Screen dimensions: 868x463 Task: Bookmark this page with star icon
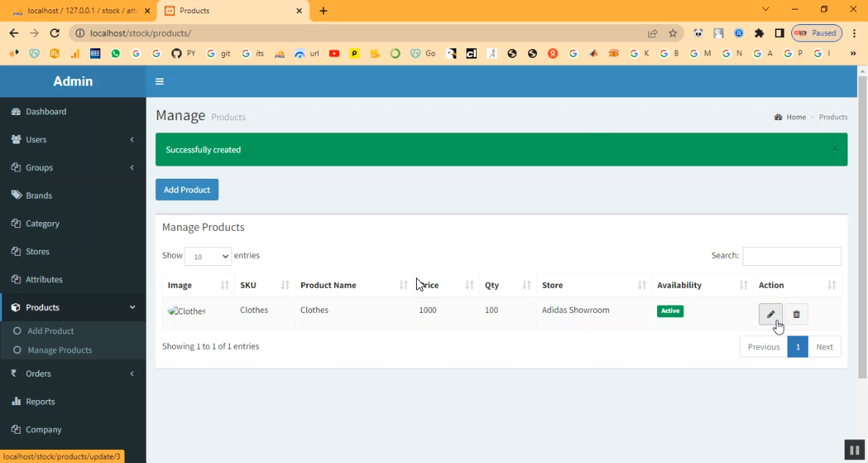(x=672, y=33)
